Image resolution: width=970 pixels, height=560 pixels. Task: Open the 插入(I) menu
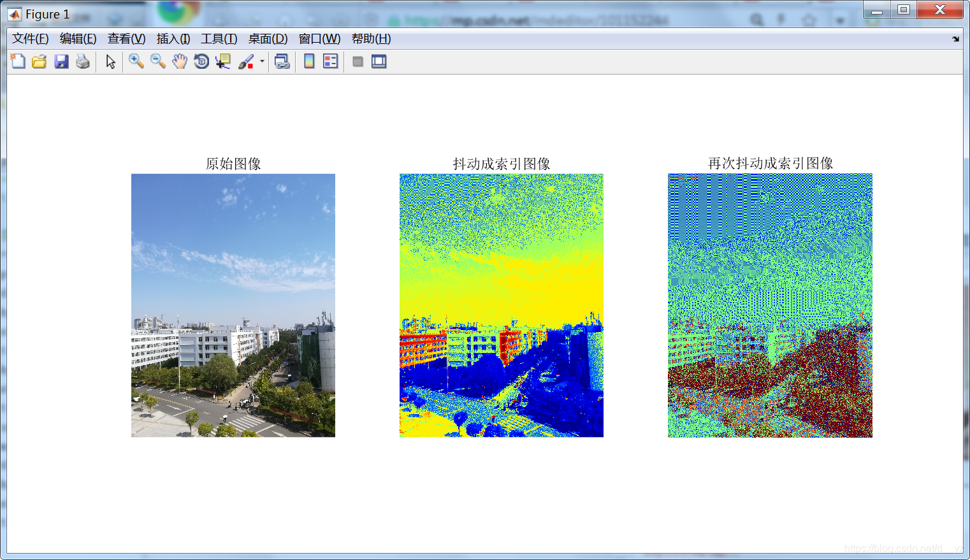(x=173, y=39)
